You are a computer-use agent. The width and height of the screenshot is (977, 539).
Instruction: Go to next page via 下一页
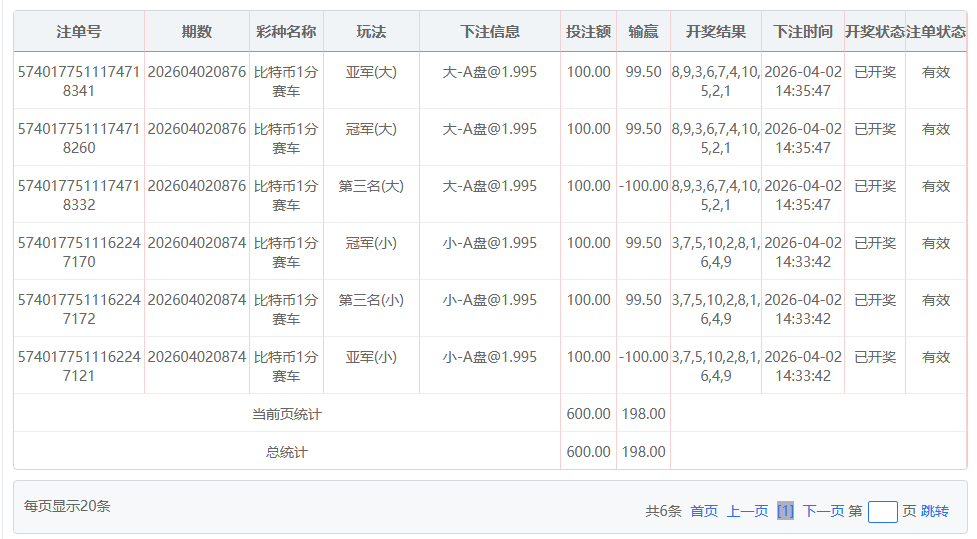823,511
